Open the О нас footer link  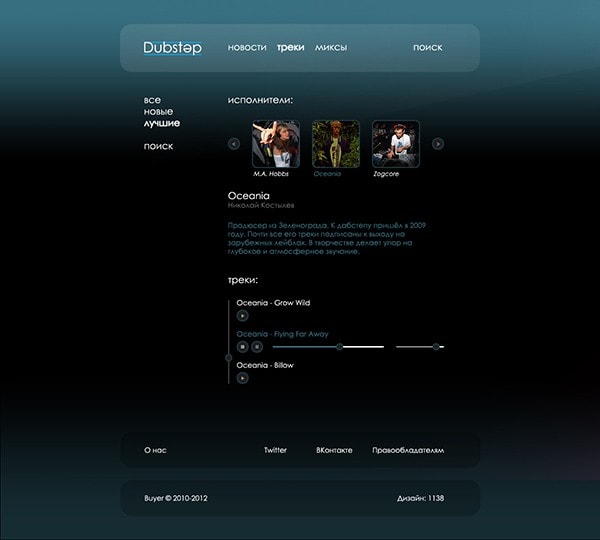pyautogui.click(x=155, y=450)
